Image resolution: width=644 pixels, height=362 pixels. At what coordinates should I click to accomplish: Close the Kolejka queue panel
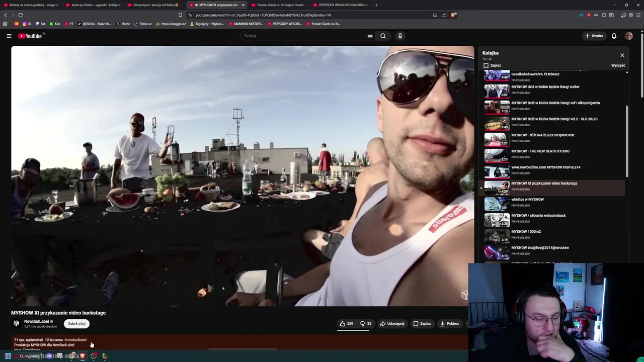click(x=622, y=55)
